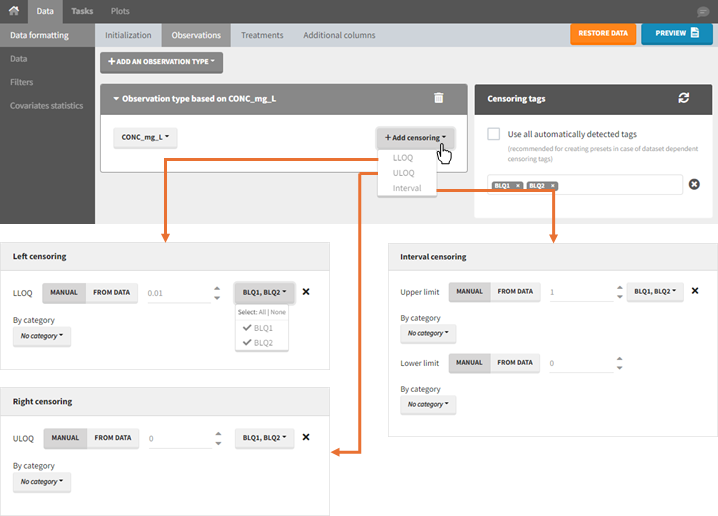Click the Preview button
The height and width of the screenshot is (516, 718).
click(677, 33)
